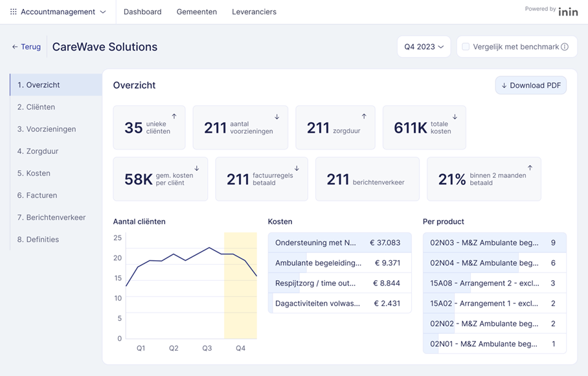588x376 pixels.
Task: Open the Q4 2023 period dropdown
Action: point(424,47)
